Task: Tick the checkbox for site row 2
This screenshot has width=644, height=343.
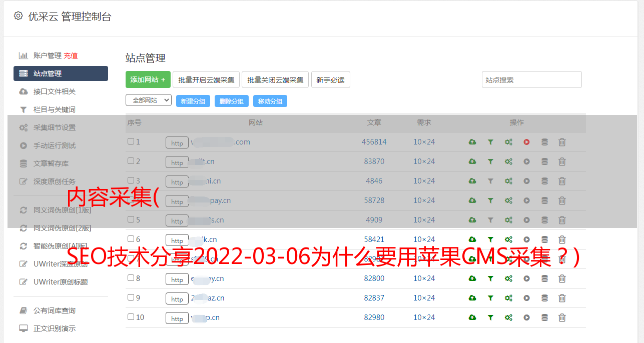Action: [x=131, y=161]
